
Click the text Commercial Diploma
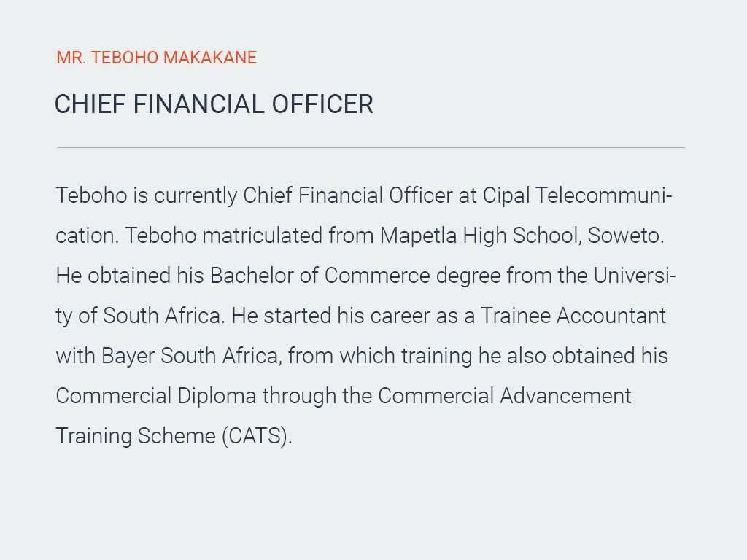[x=156, y=396]
